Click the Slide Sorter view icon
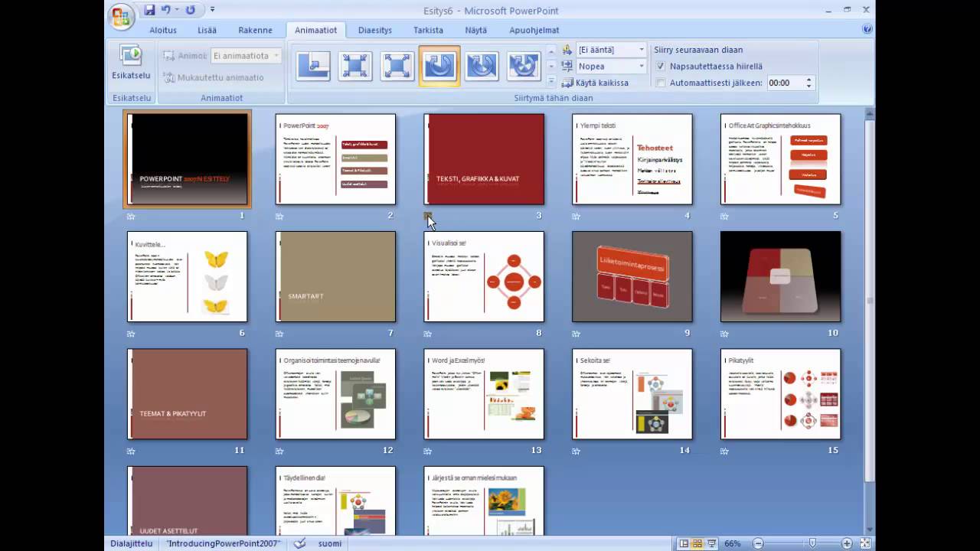Screen dimensions: 980x551 pos(697,543)
